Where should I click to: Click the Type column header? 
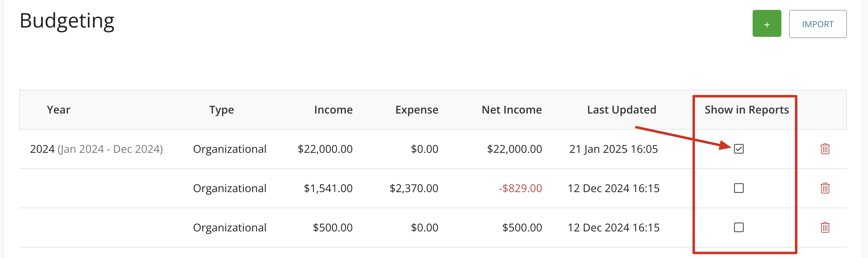coord(221,110)
